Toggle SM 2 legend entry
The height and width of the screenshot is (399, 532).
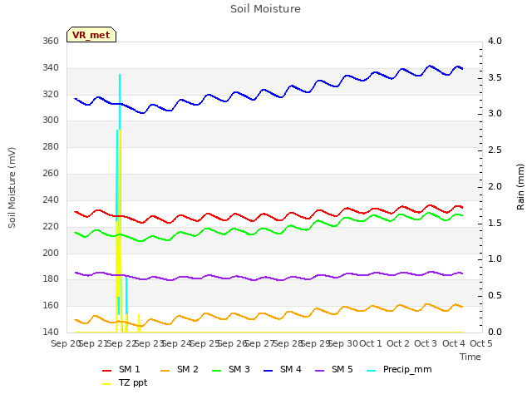[x=180, y=369]
